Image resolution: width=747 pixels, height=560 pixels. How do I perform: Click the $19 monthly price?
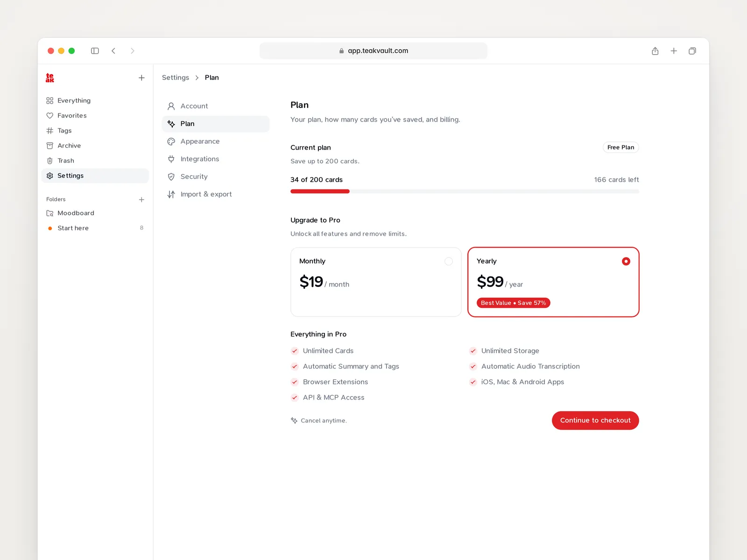311,282
